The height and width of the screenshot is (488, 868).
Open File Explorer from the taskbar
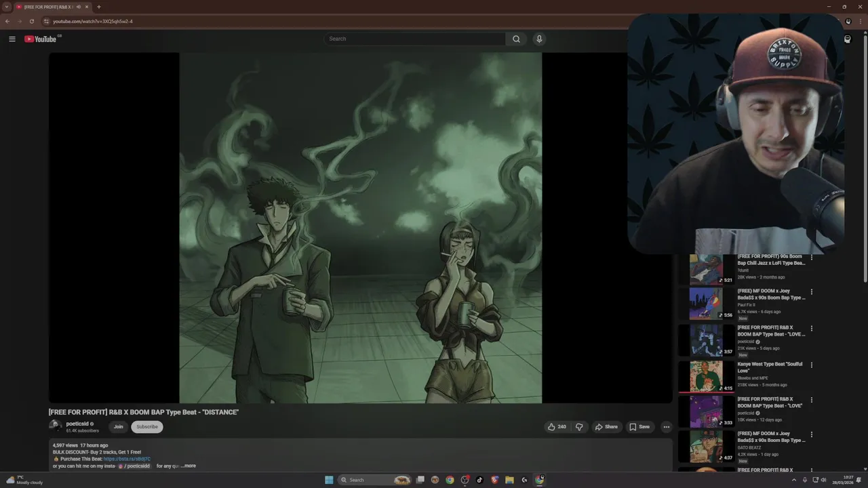(509, 480)
